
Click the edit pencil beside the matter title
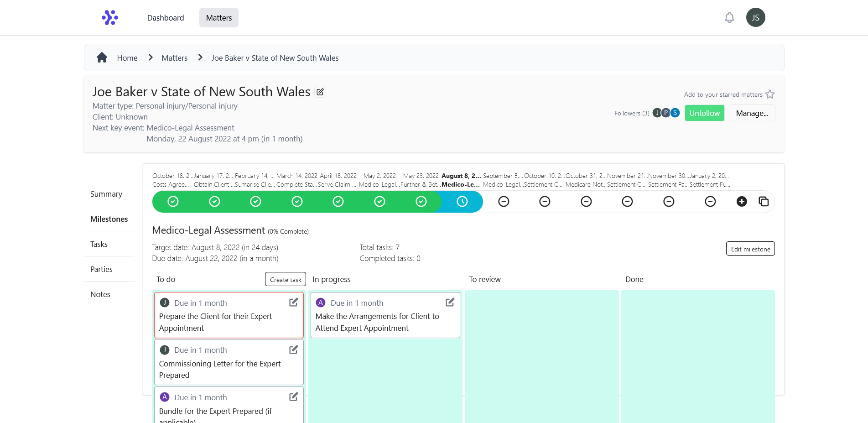click(x=320, y=92)
